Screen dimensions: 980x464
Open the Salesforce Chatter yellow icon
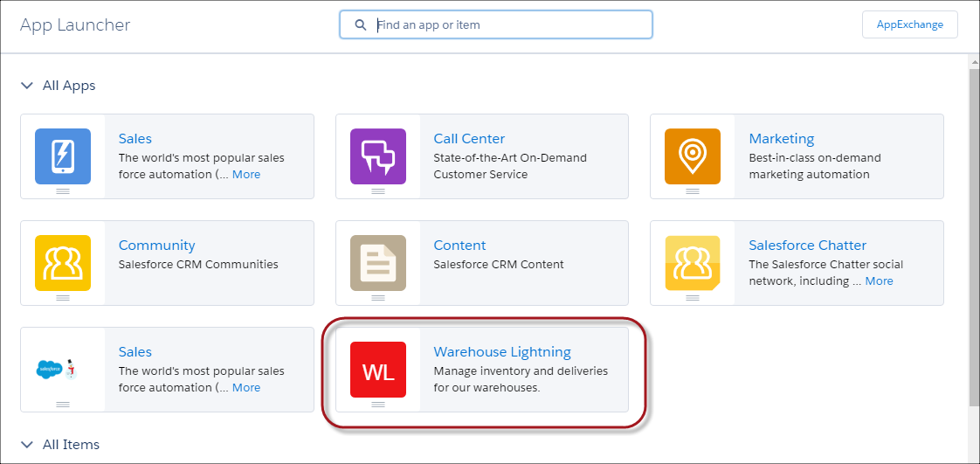coord(693,263)
